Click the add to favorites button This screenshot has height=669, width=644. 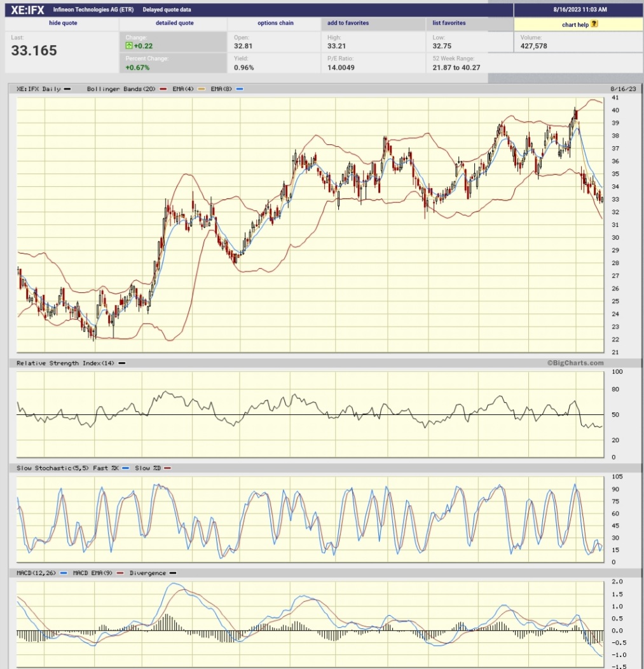pyautogui.click(x=348, y=23)
